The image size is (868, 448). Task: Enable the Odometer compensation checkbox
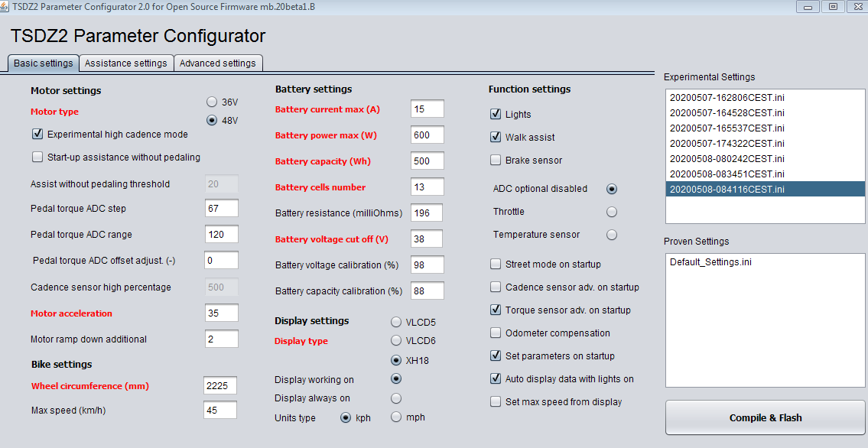click(x=496, y=333)
